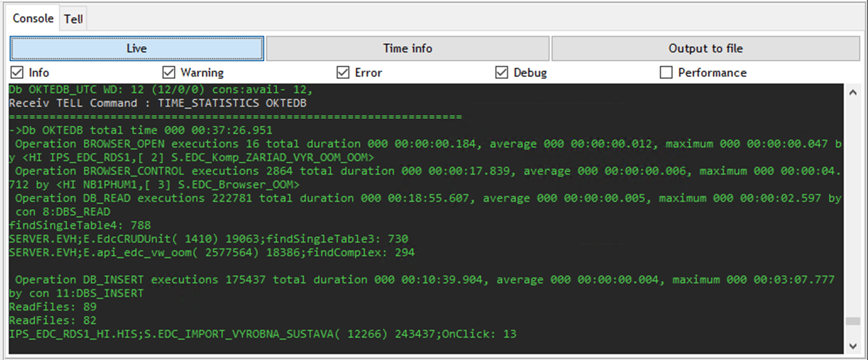Click the 'Db OKTEDB_UTC WD: 12' line
Image resolution: width=868 pixels, height=360 pixels.
tap(161, 90)
